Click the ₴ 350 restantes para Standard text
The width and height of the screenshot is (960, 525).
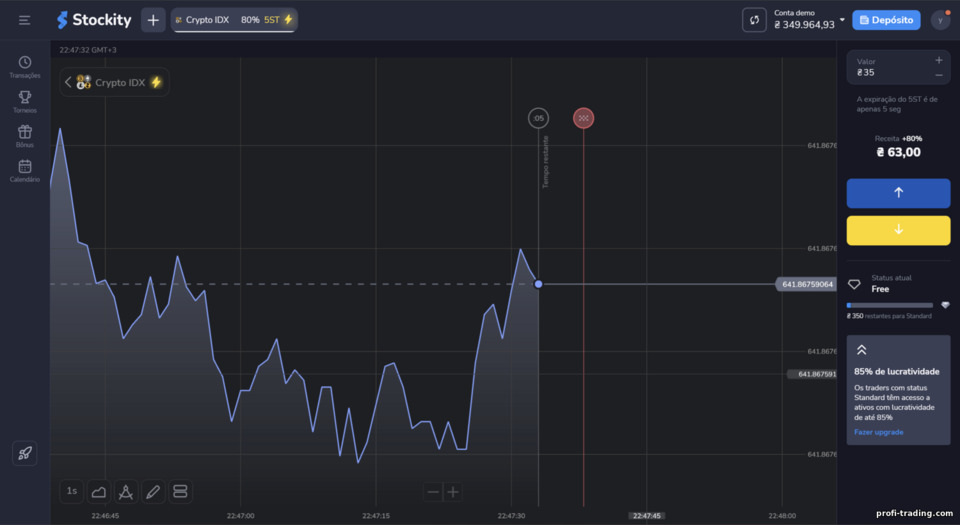pyautogui.click(x=889, y=316)
